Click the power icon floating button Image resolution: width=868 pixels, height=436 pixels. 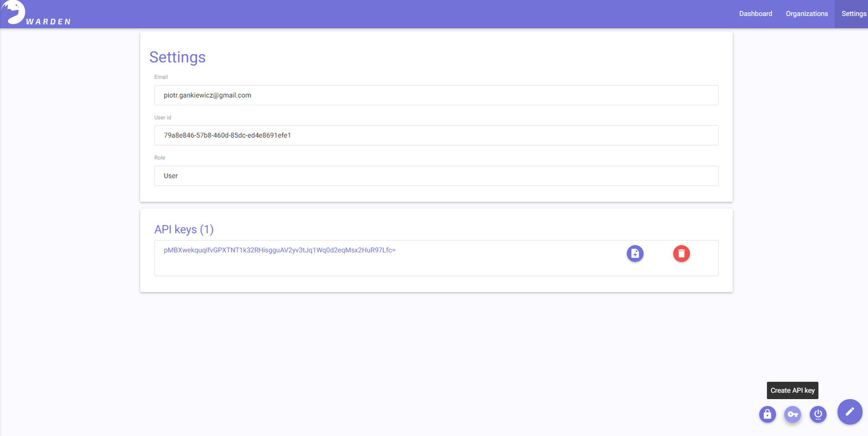[818, 414]
